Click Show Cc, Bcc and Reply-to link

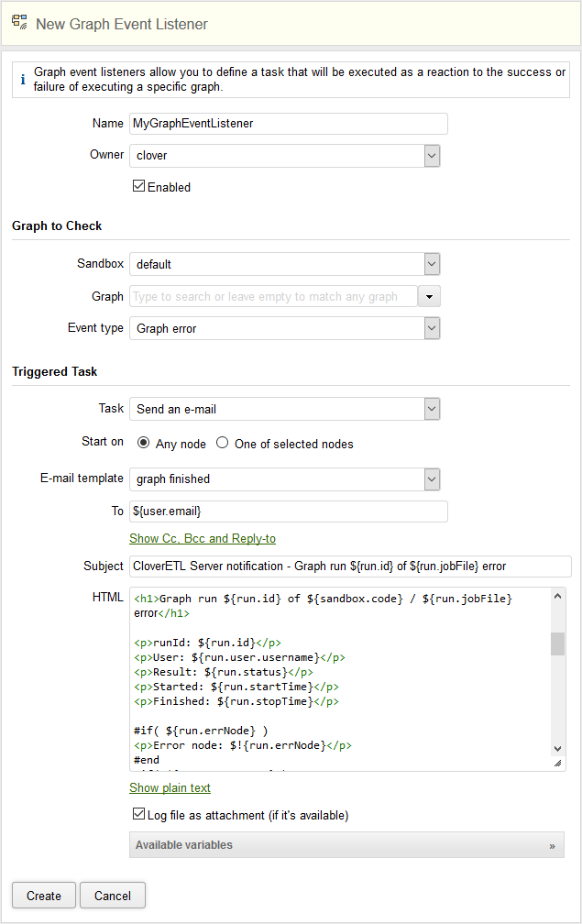click(203, 538)
